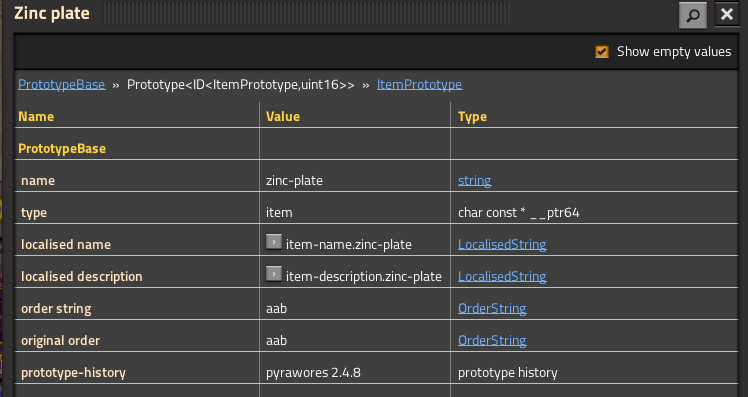Click the Prototype<ID<ItemPrototype,uint16>> breadcrumb text

coord(240,84)
